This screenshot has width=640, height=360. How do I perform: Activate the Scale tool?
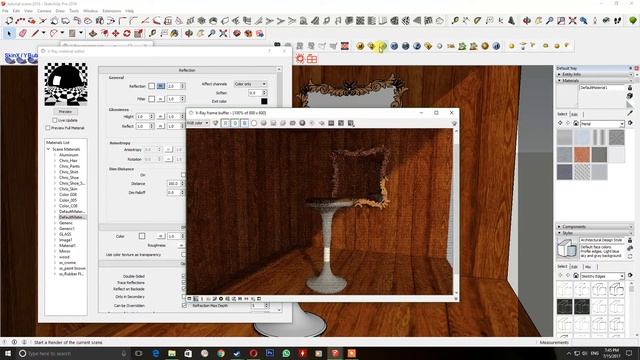pyautogui.click(x=138, y=33)
